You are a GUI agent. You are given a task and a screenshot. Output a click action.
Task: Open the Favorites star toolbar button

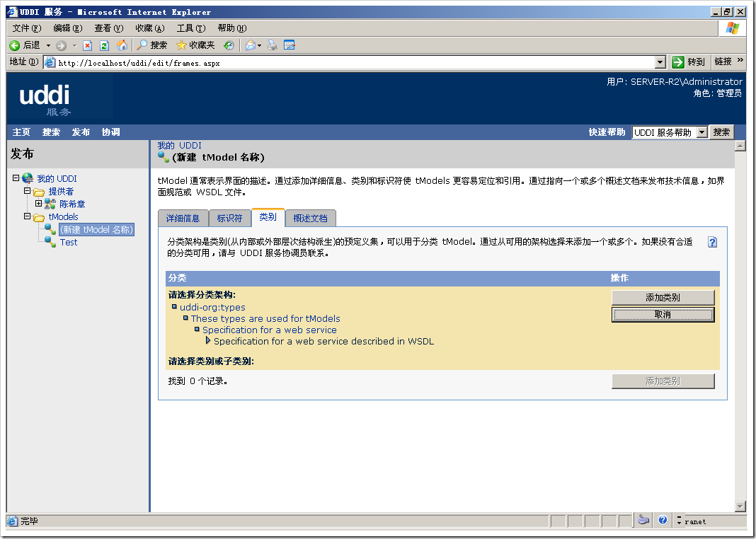pos(195,45)
